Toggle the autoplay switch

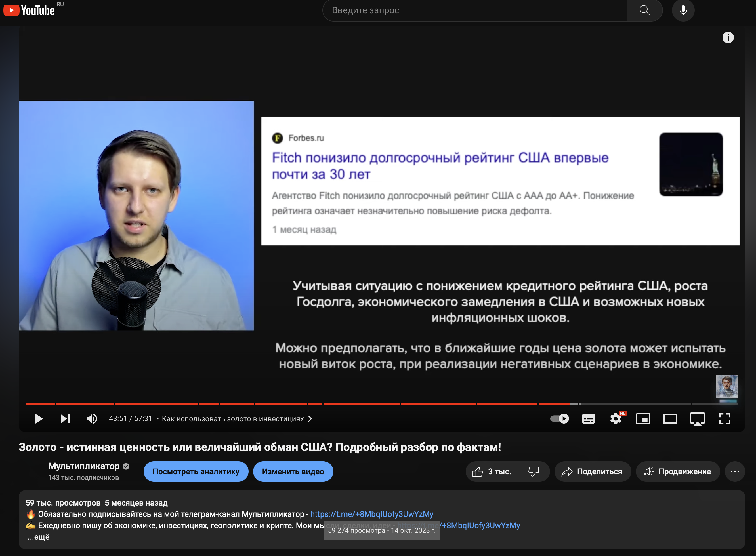pos(559,419)
